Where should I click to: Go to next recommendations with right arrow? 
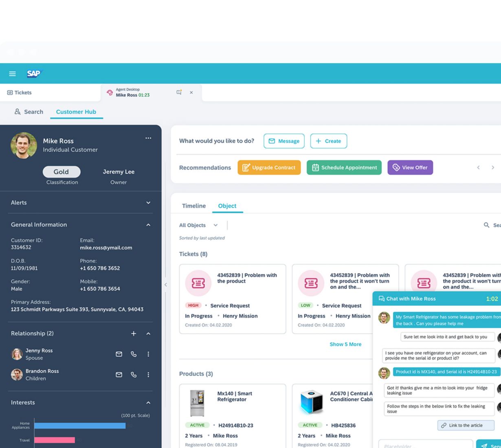tap(493, 167)
